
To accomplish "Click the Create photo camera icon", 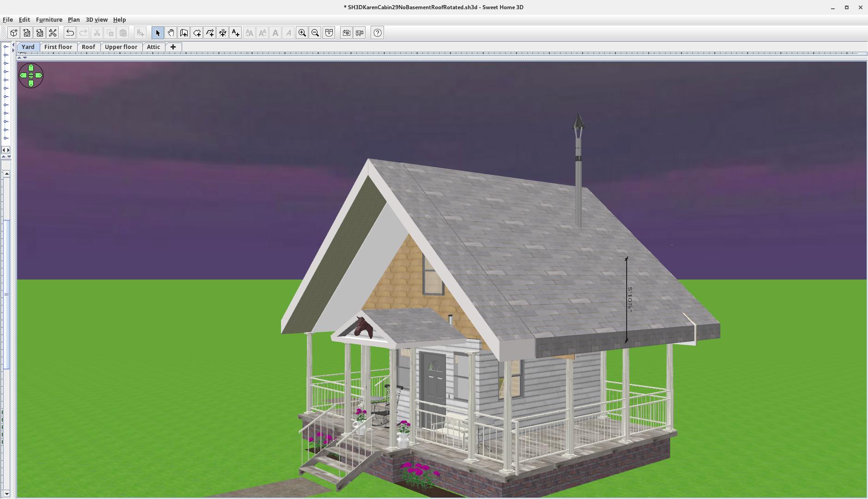I will (346, 33).
